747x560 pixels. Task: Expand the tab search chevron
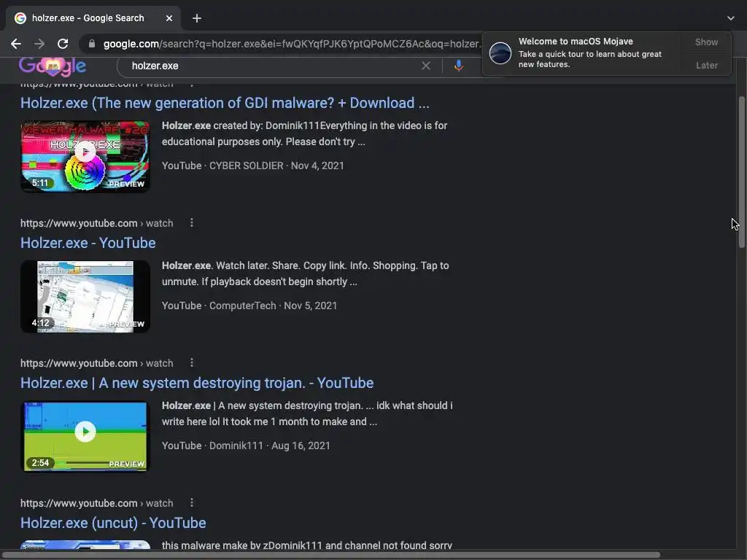[731, 18]
